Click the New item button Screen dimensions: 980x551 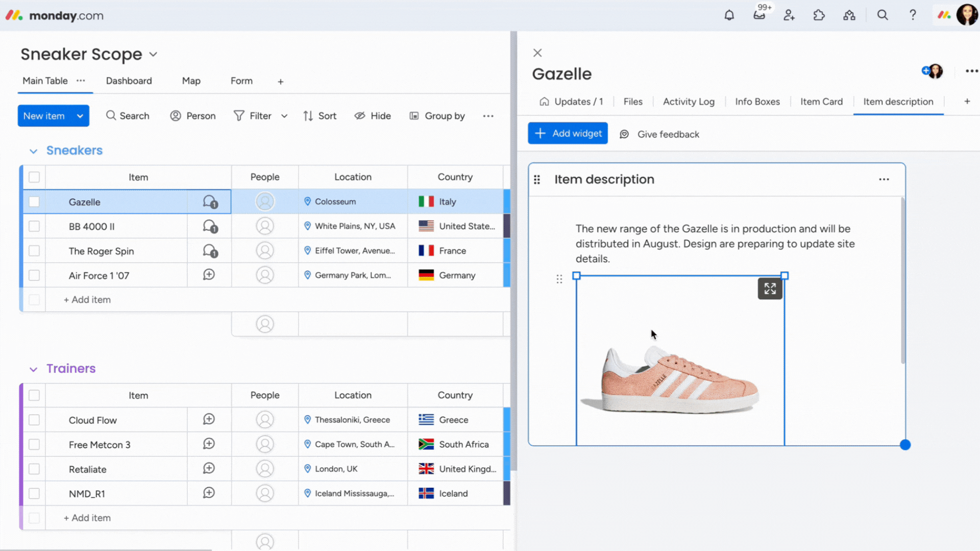(44, 116)
